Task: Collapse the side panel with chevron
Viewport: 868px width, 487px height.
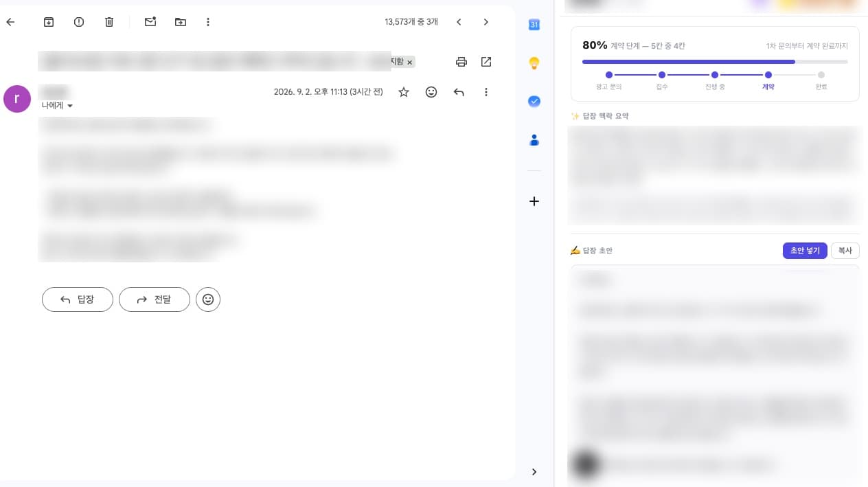Action: 534,472
